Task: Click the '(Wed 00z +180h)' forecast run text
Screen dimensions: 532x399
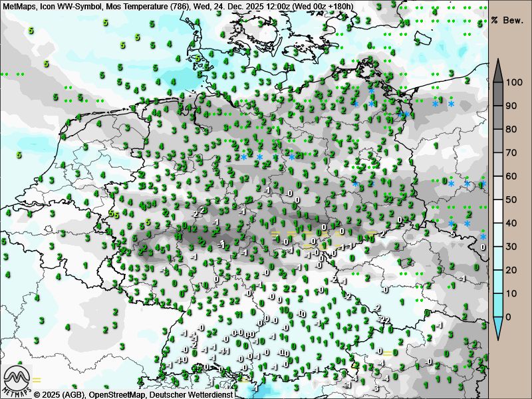Action: point(321,6)
